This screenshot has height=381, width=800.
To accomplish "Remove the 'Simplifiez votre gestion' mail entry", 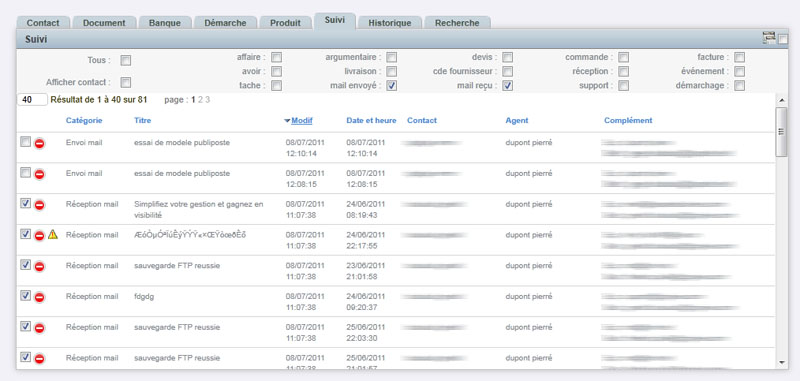I will pyautogui.click(x=39, y=205).
